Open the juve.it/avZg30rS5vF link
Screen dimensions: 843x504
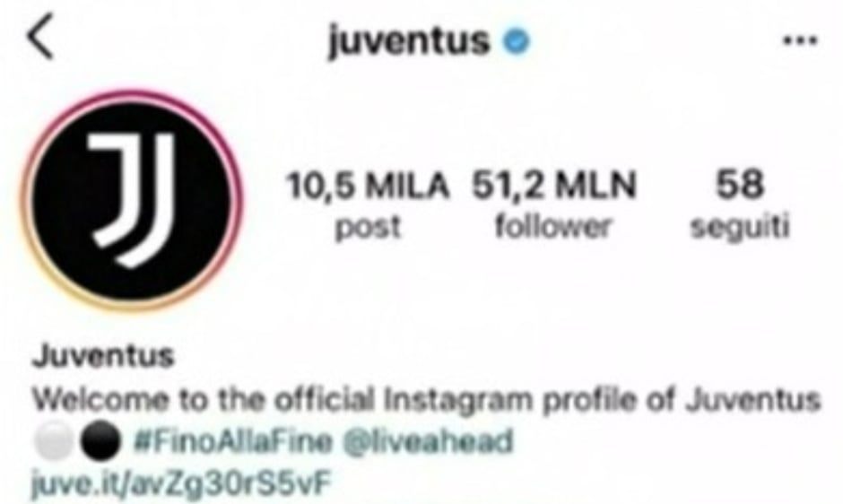tap(180, 483)
